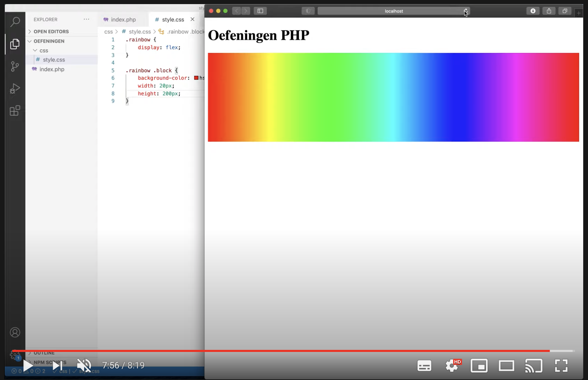Unmute the video with speaker icon
Viewport: 588px width, 380px height.
click(84, 366)
